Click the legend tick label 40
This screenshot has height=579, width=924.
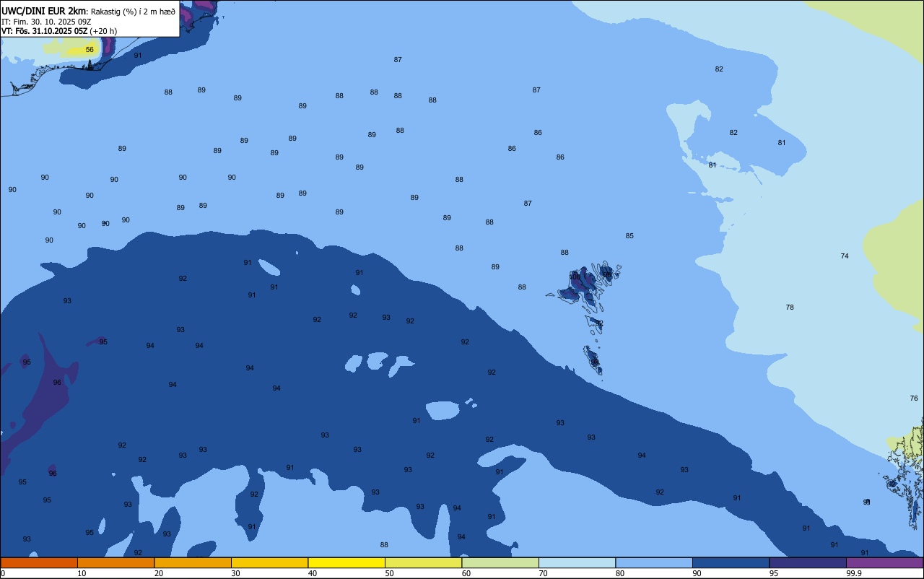pos(312,573)
